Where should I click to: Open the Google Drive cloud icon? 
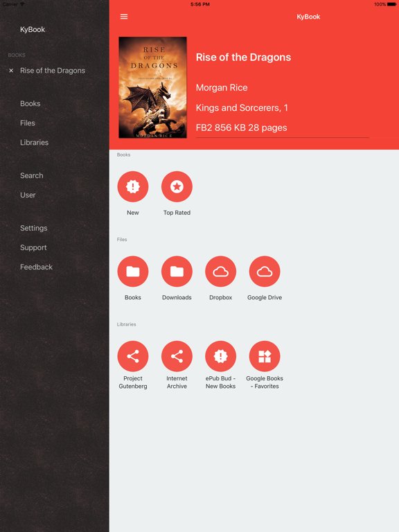(265, 272)
